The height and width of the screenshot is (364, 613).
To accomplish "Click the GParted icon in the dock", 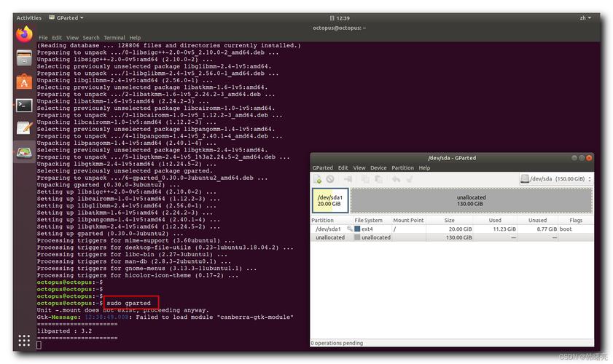I will coord(25,152).
